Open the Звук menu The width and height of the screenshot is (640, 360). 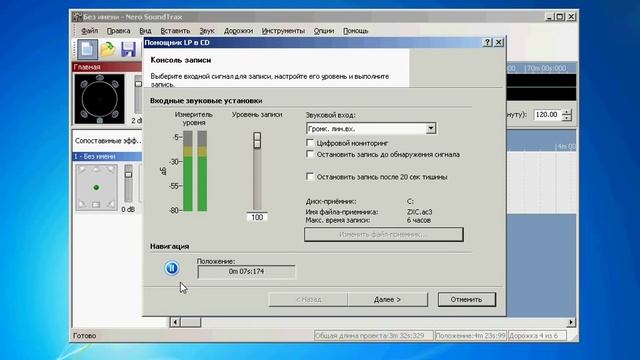207,31
